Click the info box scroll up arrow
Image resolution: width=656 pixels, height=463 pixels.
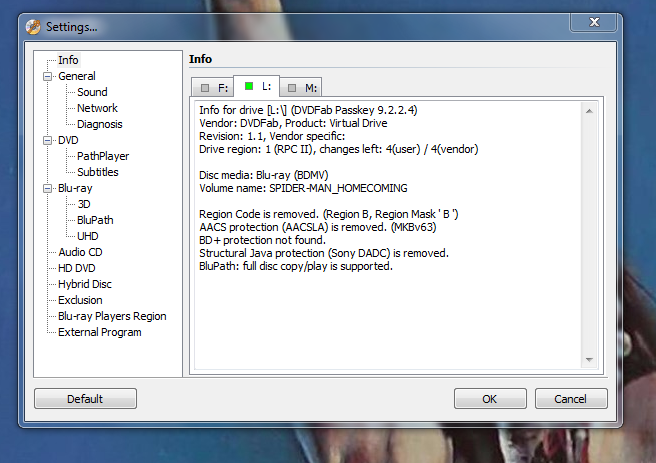pyautogui.click(x=589, y=111)
